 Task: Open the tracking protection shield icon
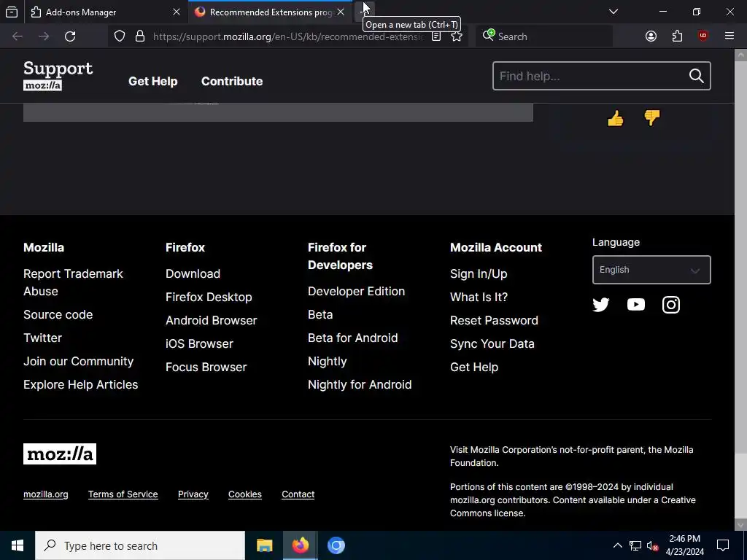120,36
